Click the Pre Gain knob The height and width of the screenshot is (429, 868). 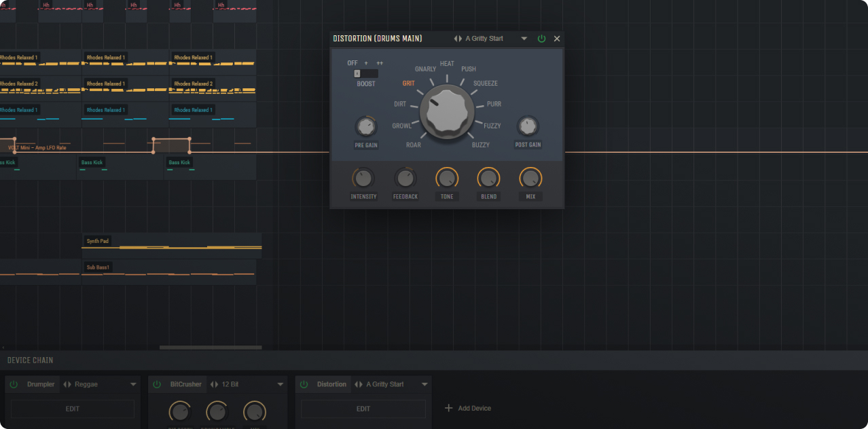366,126
